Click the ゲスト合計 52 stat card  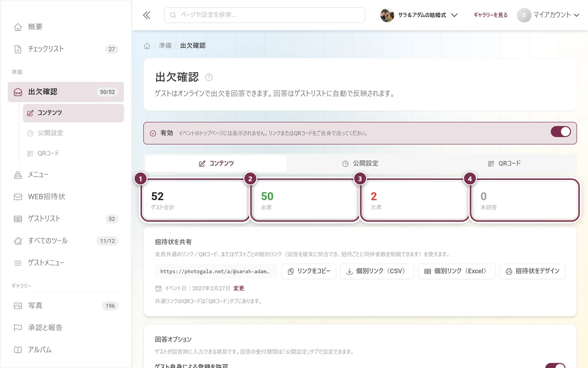195,200
